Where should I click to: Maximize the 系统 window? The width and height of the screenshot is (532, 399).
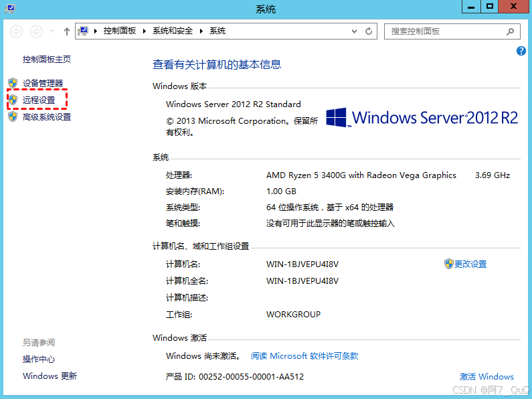489,7
